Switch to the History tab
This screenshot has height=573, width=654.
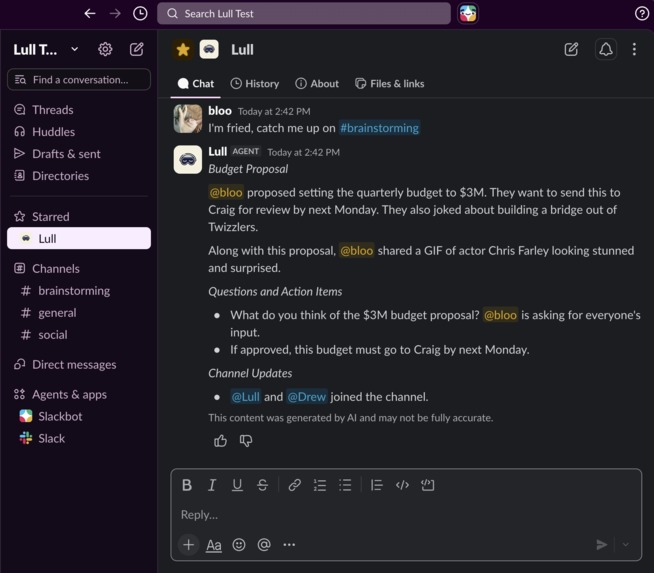[255, 84]
